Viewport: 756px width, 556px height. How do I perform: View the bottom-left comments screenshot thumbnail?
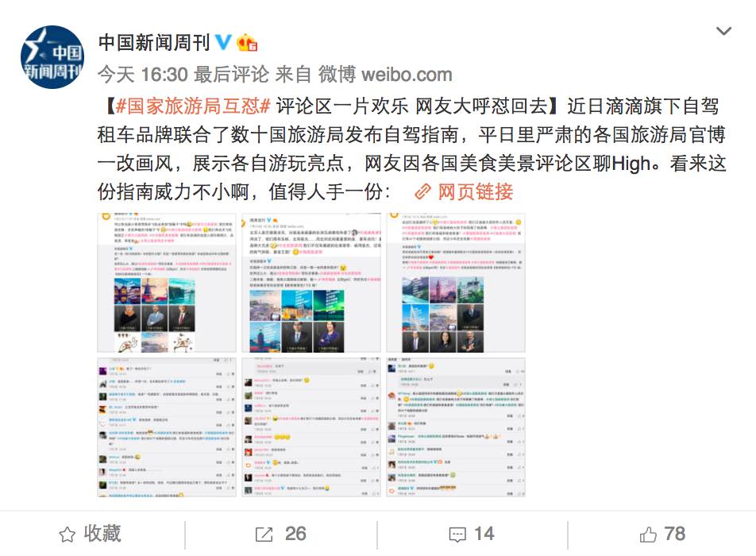(167, 427)
